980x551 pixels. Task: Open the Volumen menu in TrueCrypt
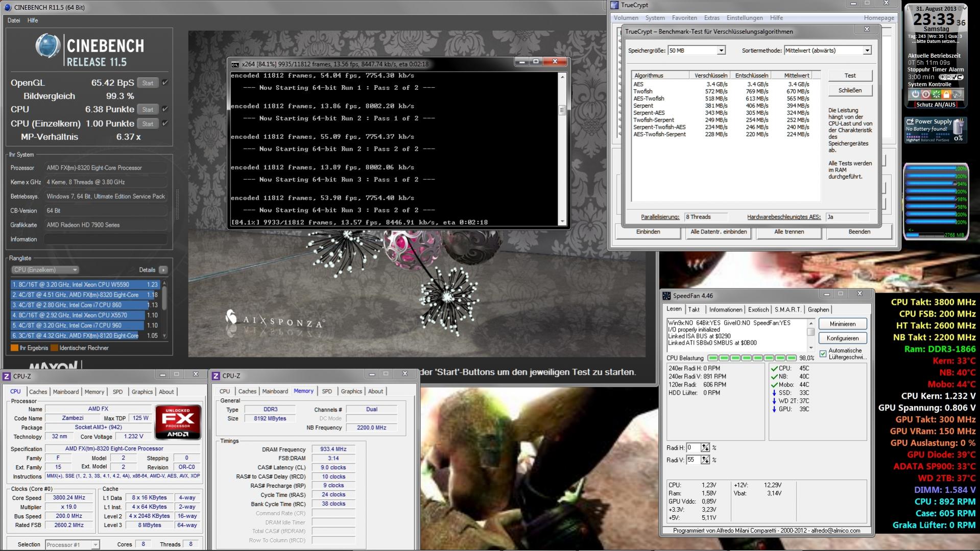pyautogui.click(x=626, y=18)
